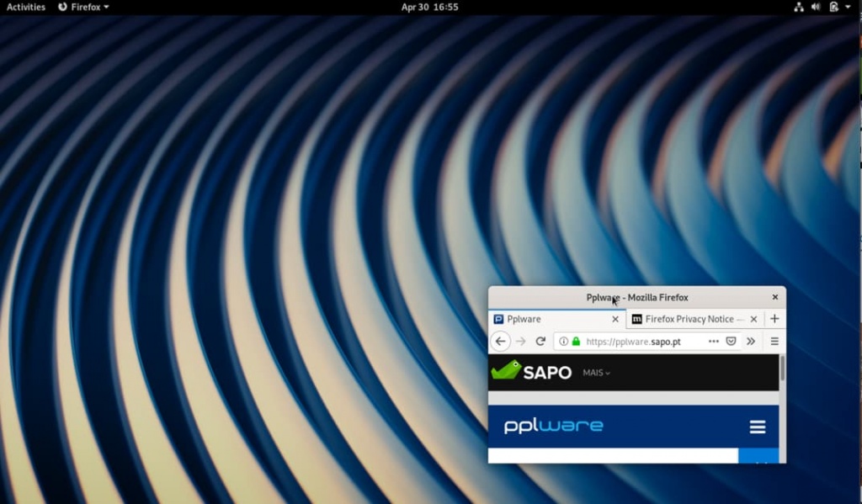
Task: Open the system menu dropdown arrow
Action: (848, 7)
